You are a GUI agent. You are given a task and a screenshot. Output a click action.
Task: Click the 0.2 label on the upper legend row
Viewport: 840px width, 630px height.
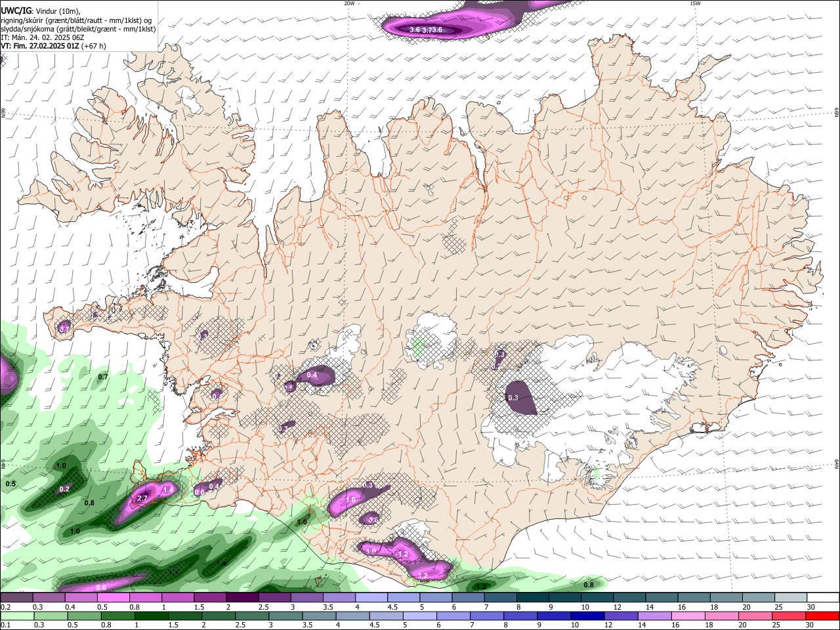tap(5, 607)
